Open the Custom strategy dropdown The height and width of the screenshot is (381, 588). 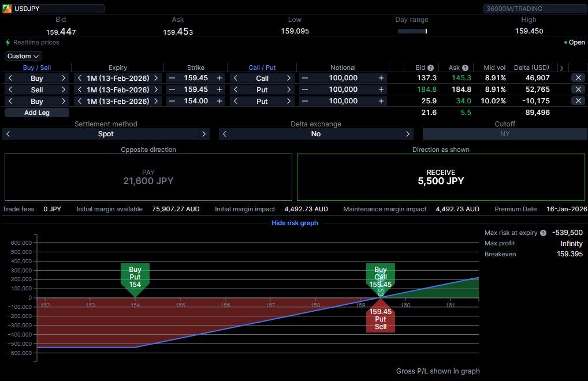(x=24, y=56)
